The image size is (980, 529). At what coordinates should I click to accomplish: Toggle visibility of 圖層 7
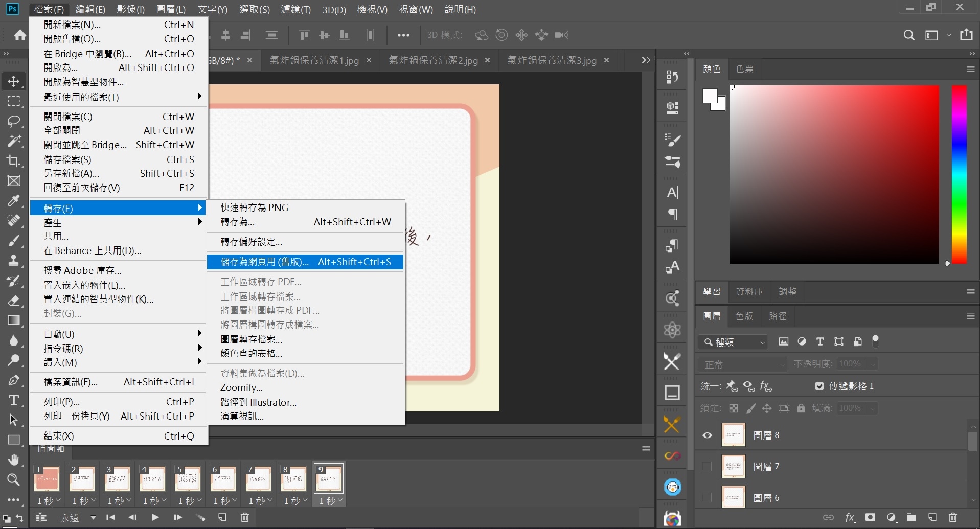(707, 466)
